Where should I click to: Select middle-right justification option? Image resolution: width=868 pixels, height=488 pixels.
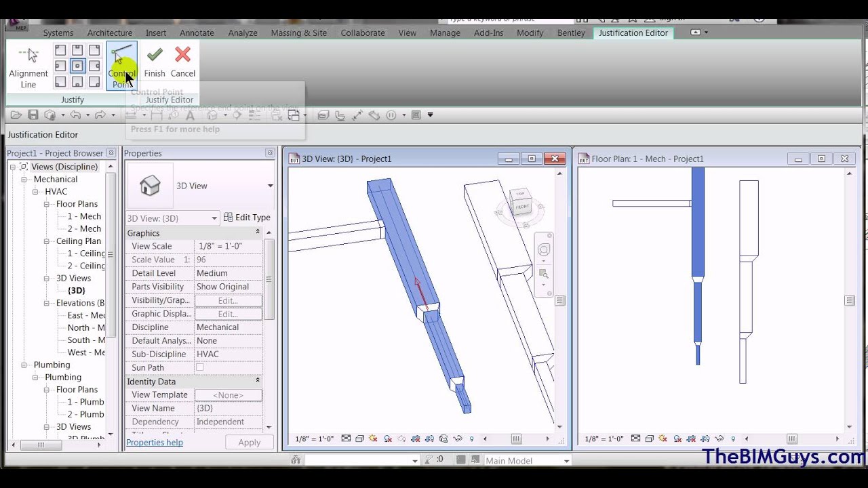click(94, 66)
